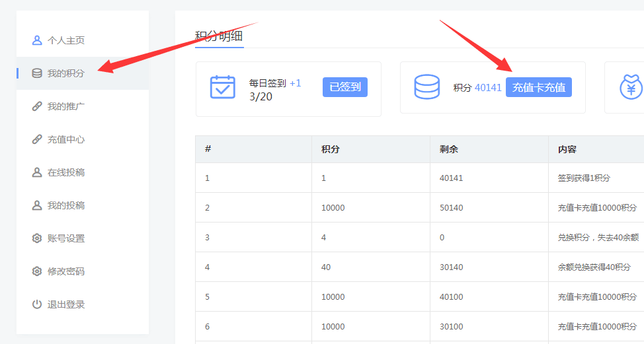Viewport: 644px width, 344px height.
Task: Click the 每日签到 label
Action: 267,83
